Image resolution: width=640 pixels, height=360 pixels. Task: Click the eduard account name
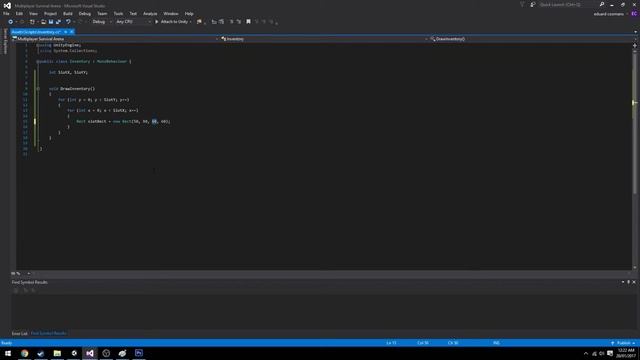609,14
